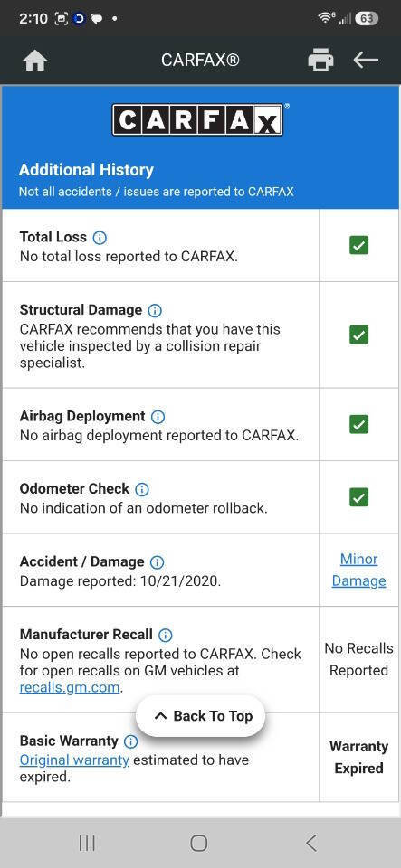Click the Odometer Check green checkmark

click(358, 497)
